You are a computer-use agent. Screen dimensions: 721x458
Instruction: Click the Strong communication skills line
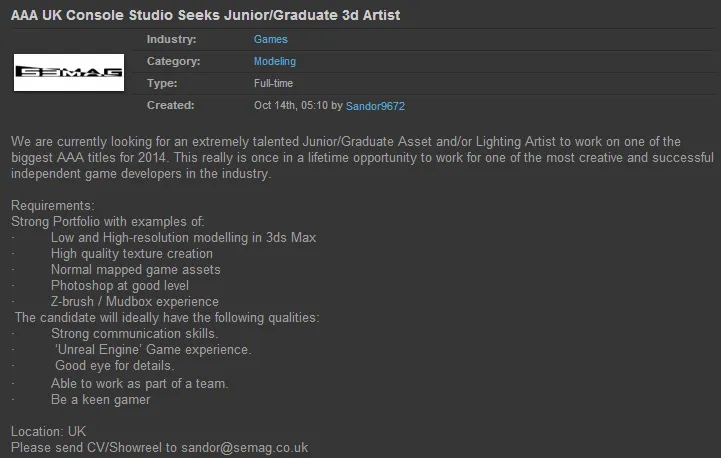(134, 334)
